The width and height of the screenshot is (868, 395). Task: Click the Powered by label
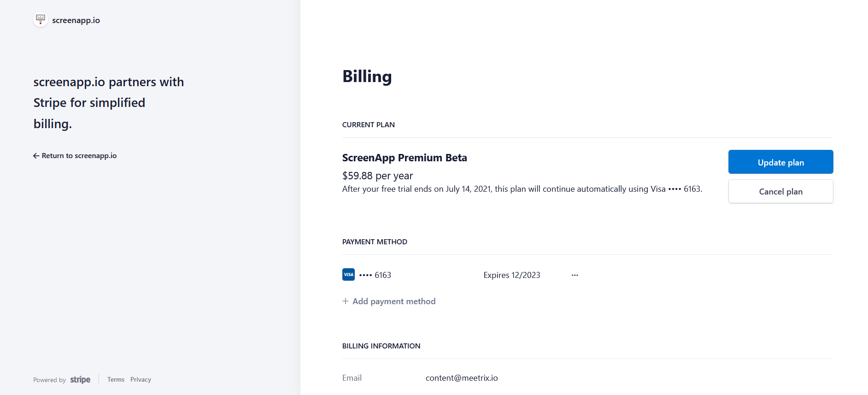(x=49, y=380)
